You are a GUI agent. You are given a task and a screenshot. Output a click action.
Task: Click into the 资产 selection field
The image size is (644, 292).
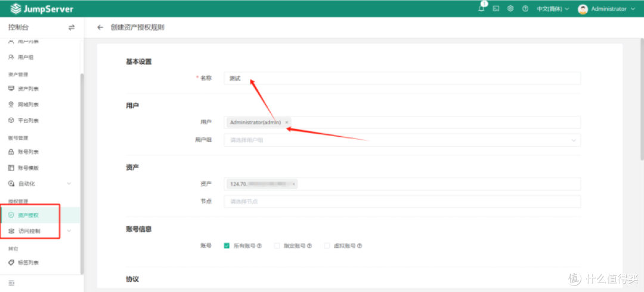click(402, 185)
